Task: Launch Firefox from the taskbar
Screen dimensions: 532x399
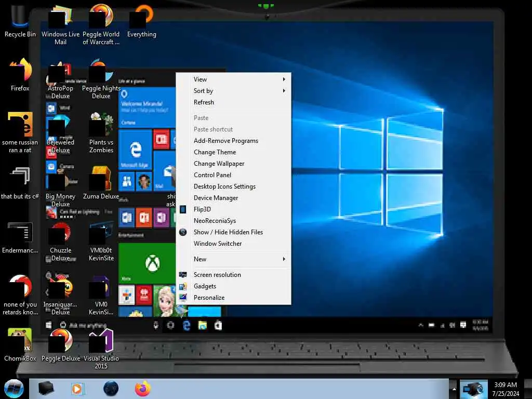Action: pos(142,389)
